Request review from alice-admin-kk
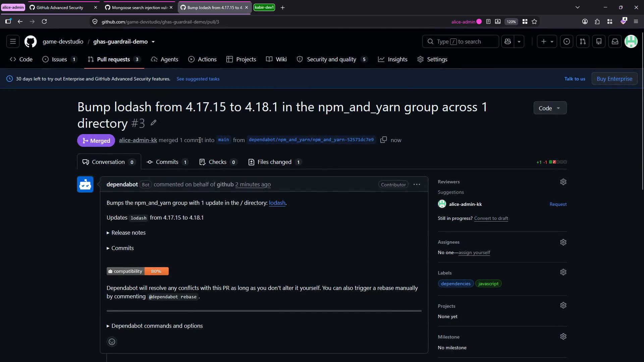Viewport: 644px width, 362px height. (x=558, y=204)
